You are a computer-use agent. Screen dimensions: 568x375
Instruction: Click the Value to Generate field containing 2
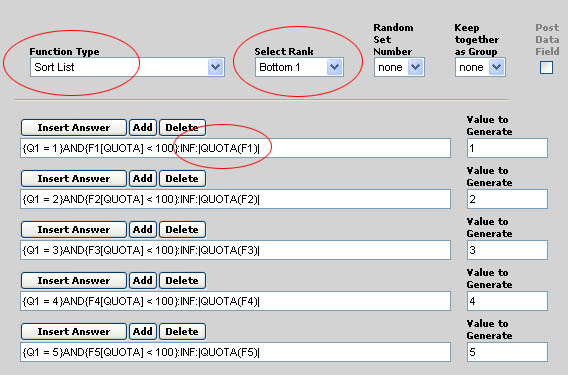click(507, 199)
